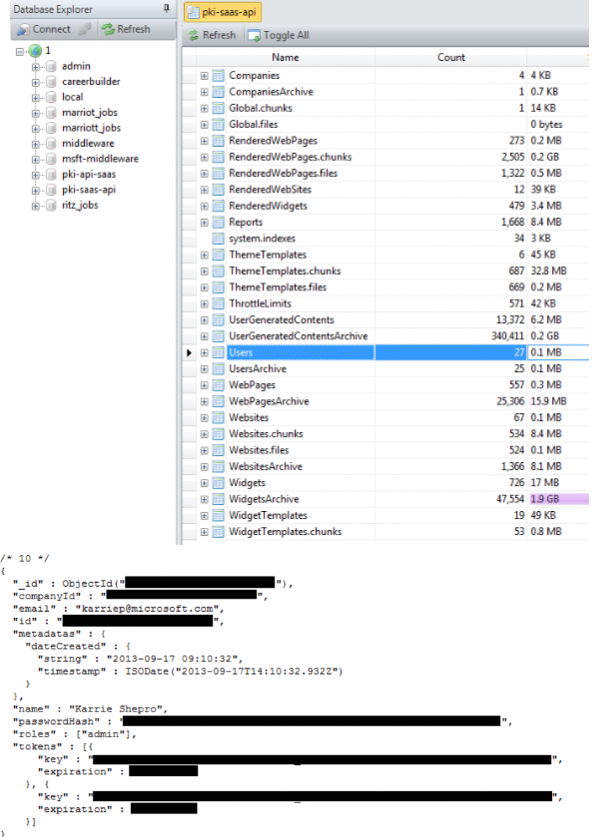This screenshot has height=837, width=600.
Task: Select the ThemeTemplates.chunks collection name
Action: coord(285,271)
